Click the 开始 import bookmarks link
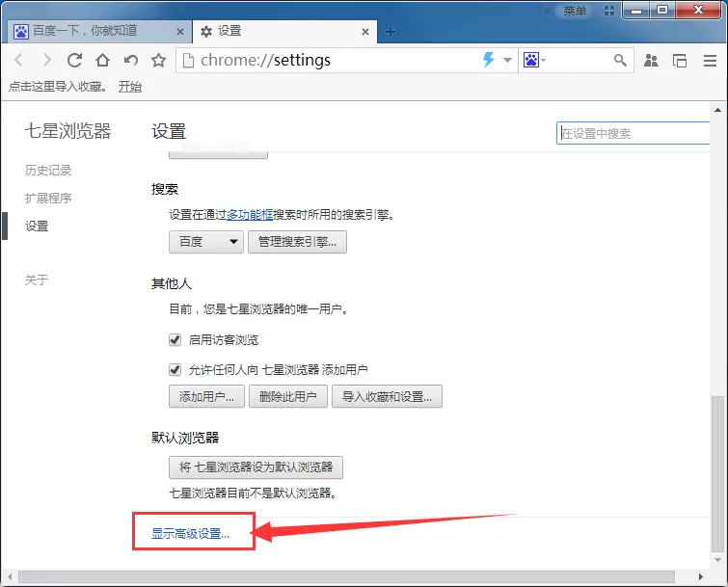This screenshot has height=587, width=728. [129, 87]
